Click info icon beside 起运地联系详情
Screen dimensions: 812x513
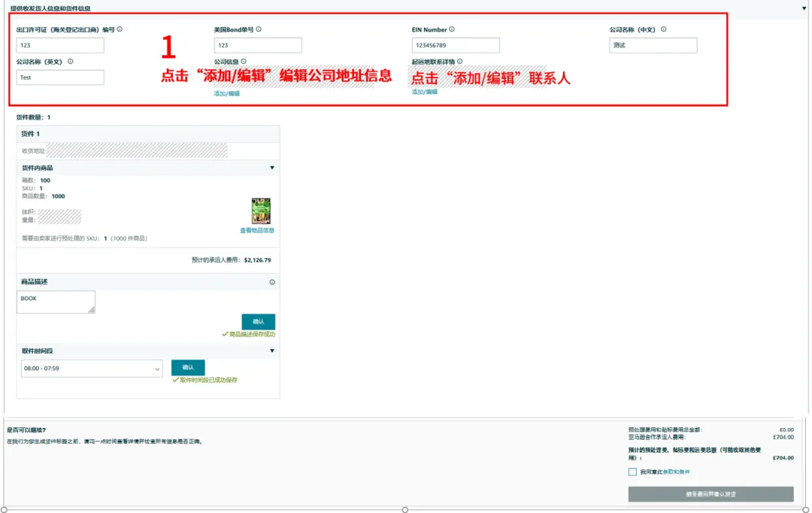459,61
